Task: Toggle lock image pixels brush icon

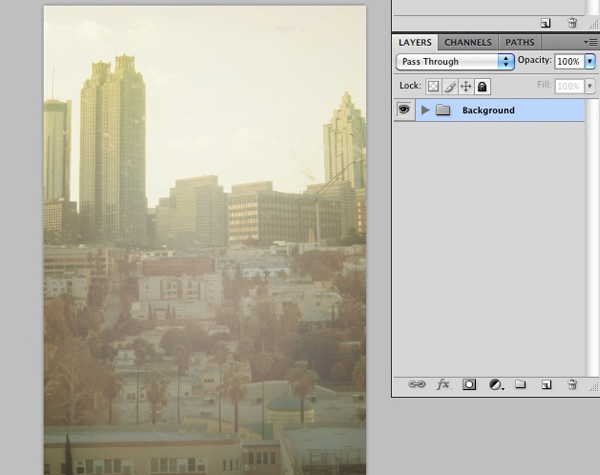Action: click(x=450, y=87)
